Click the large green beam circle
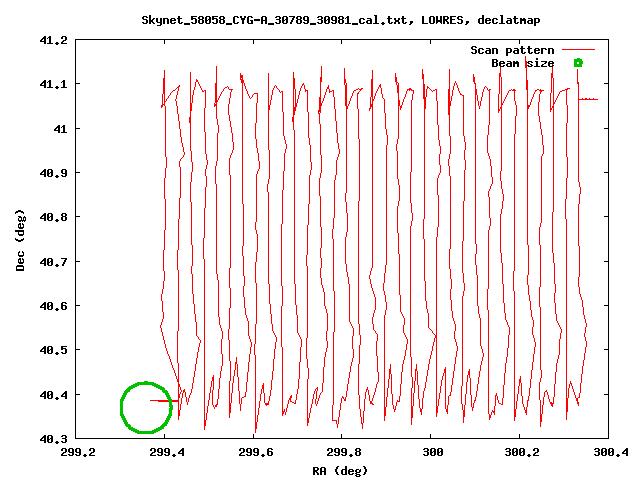 point(146,407)
